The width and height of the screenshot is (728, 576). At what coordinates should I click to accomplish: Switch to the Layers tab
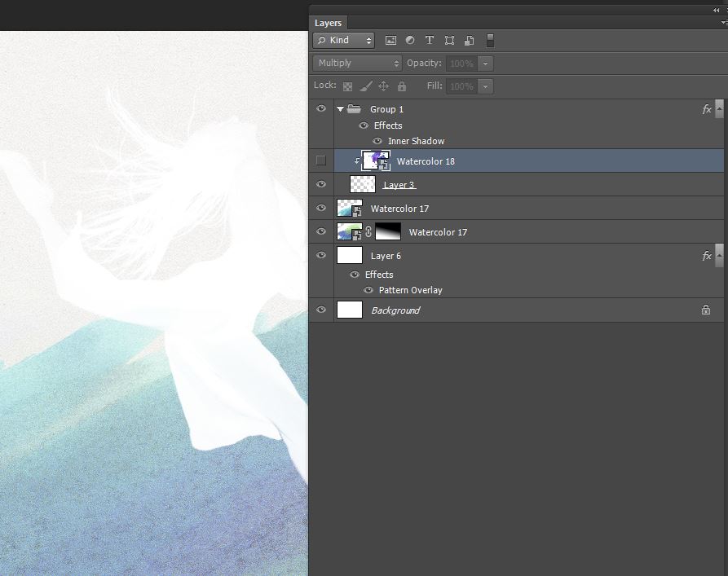(328, 22)
